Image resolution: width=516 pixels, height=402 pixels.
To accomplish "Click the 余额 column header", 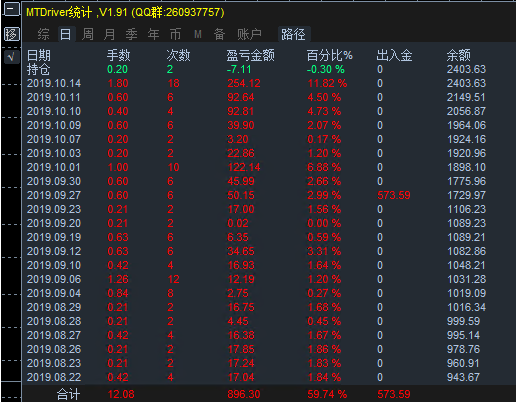I will (x=458, y=55).
